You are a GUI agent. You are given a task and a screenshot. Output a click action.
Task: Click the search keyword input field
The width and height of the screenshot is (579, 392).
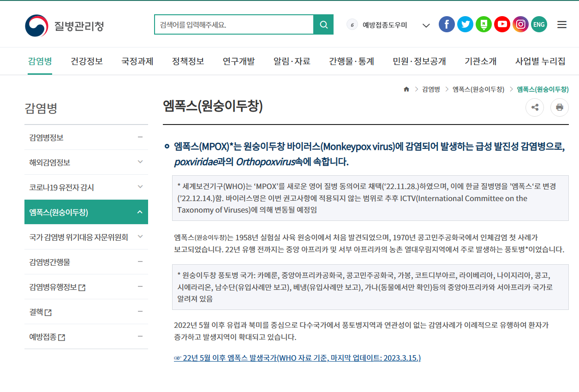pos(234,24)
